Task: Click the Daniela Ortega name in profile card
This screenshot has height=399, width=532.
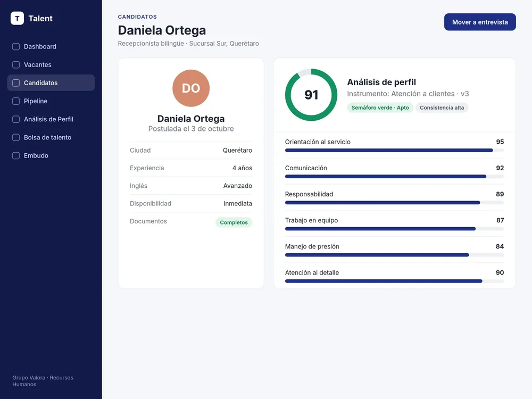Action: [191, 119]
